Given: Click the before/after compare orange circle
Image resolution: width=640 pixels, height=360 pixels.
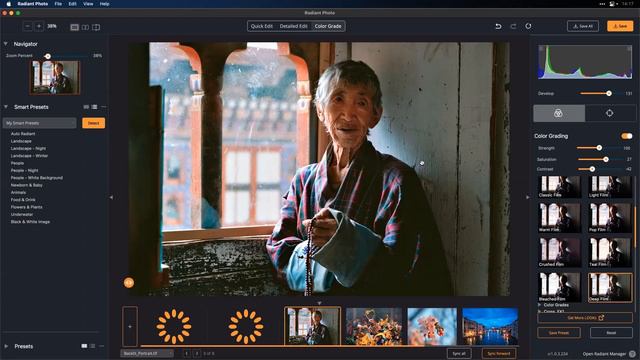Looking at the screenshot, I should (x=129, y=282).
